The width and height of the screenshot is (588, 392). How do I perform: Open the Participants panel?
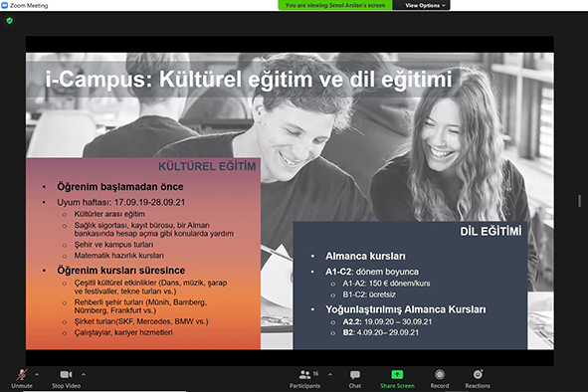[304, 379]
